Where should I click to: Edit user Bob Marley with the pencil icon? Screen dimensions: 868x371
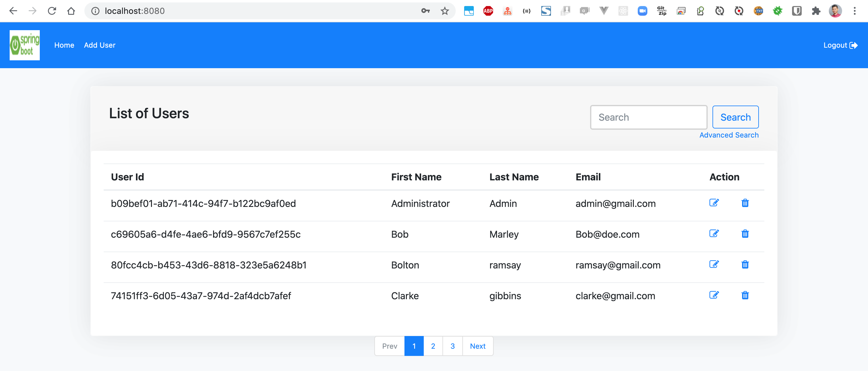(x=714, y=234)
